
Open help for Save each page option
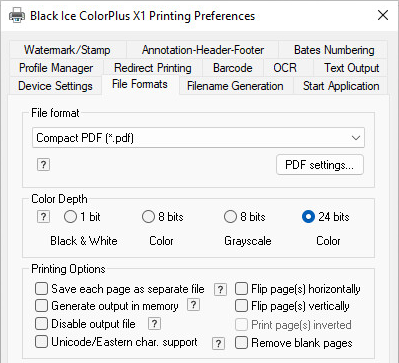pyautogui.click(x=220, y=289)
